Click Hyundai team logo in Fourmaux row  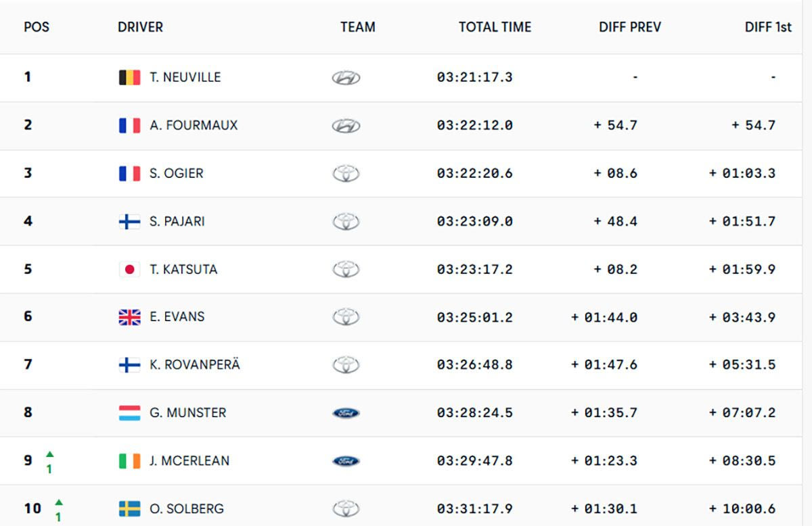point(346,126)
